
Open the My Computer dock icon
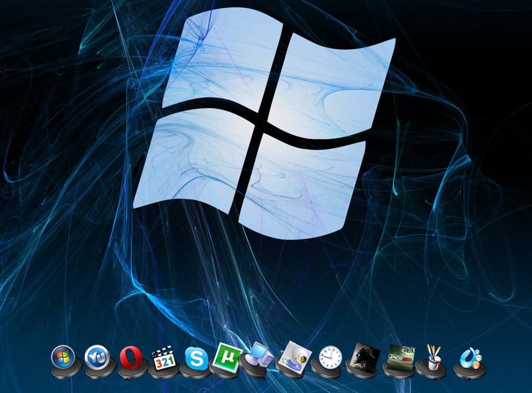tap(260, 355)
